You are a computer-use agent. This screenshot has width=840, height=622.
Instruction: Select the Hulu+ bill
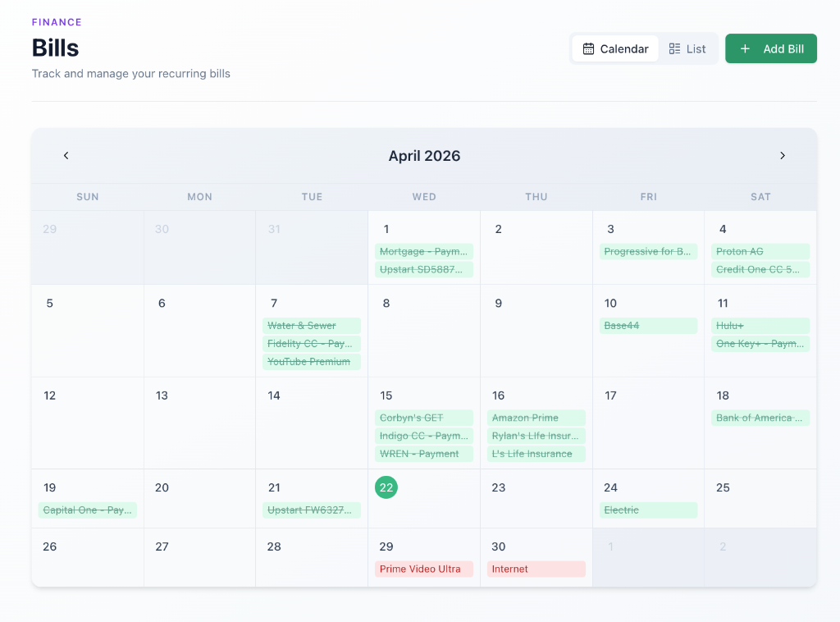coord(760,325)
